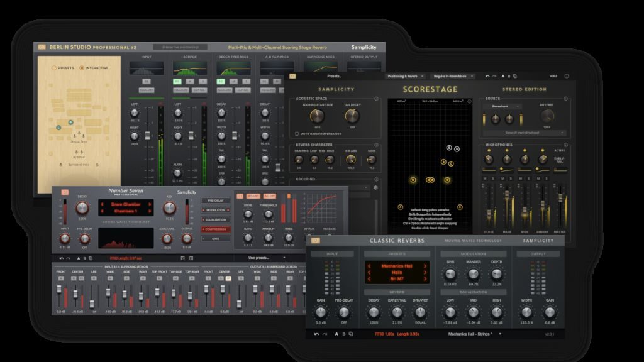Viewport: 644px width, 362px height.
Task: Open Acoustic Space info icon in Scorestage
Action: pyautogui.click(x=376, y=99)
